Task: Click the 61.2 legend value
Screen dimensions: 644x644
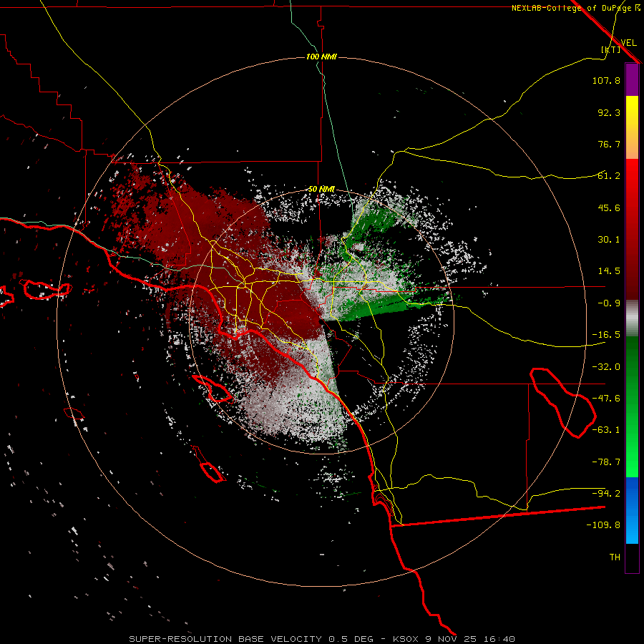Action: click(x=609, y=176)
